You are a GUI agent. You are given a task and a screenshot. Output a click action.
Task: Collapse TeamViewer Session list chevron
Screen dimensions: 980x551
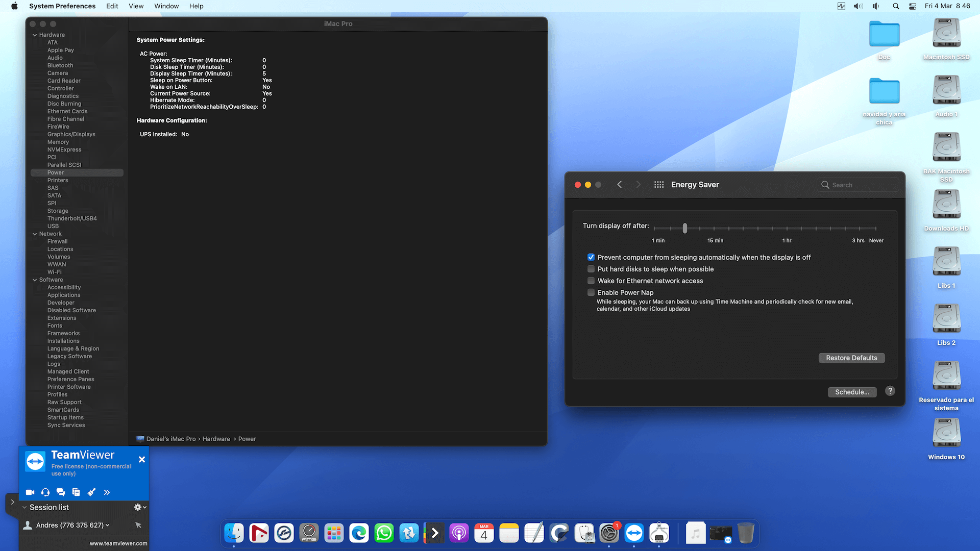click(24, 507)
